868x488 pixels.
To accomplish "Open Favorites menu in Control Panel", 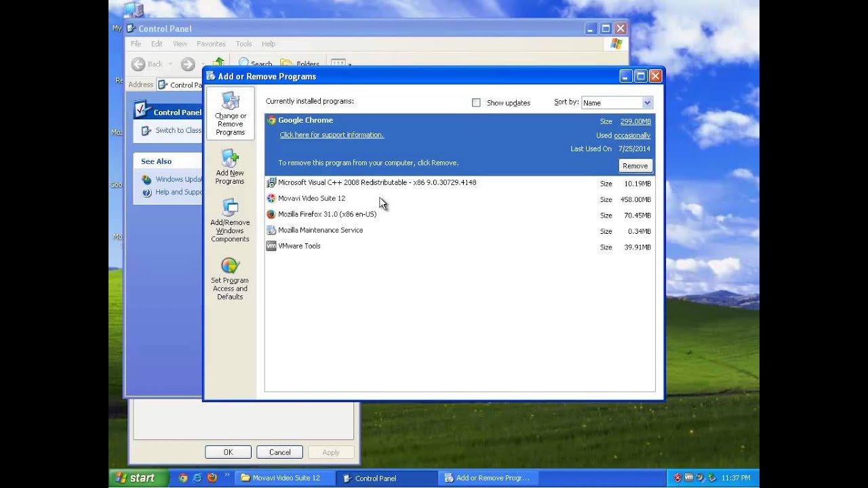I will tap(211, 44).
